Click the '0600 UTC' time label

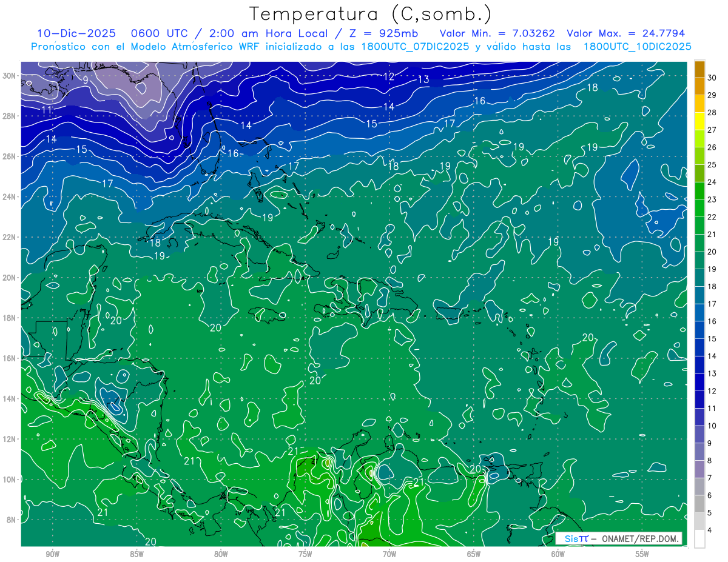(x=160, y=33)
